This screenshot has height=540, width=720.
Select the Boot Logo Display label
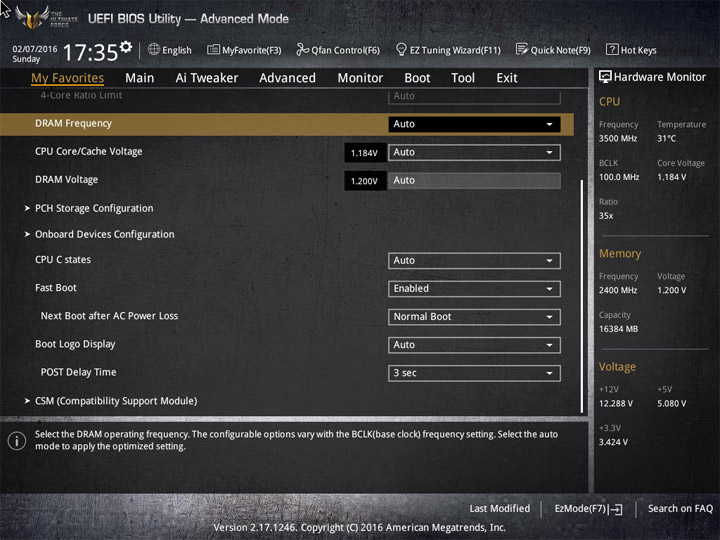[75, 344]
